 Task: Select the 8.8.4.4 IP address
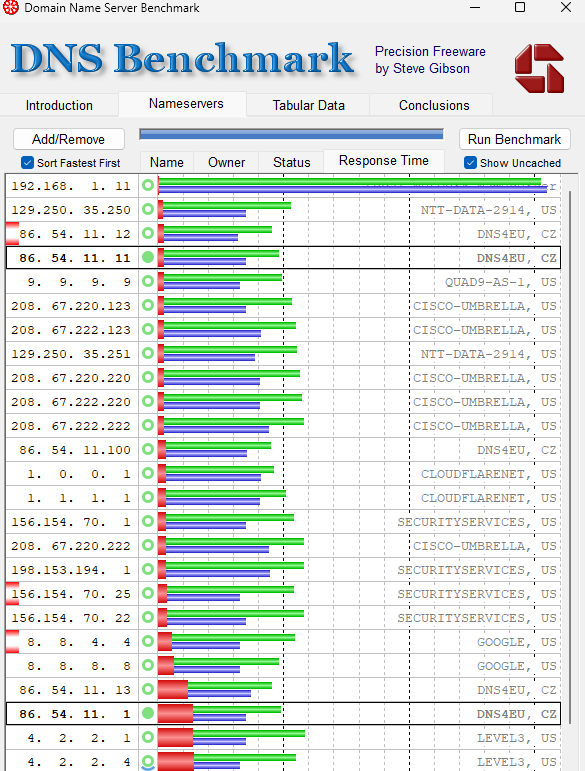79,642
